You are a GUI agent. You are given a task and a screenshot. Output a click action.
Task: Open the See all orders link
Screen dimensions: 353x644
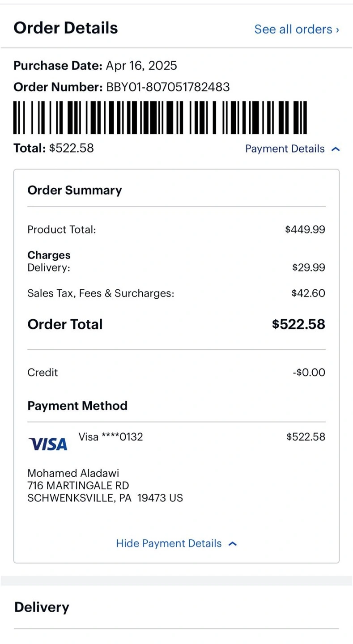coord(293,30)
